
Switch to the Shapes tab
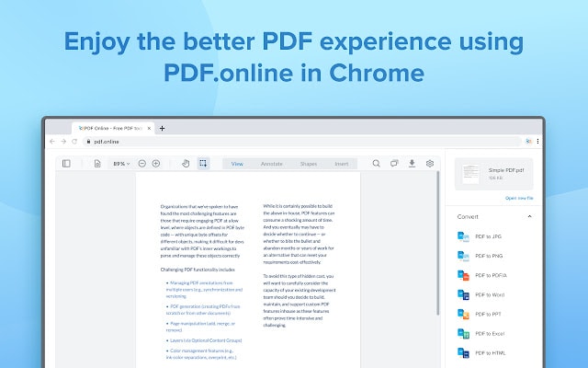(309, 164)
